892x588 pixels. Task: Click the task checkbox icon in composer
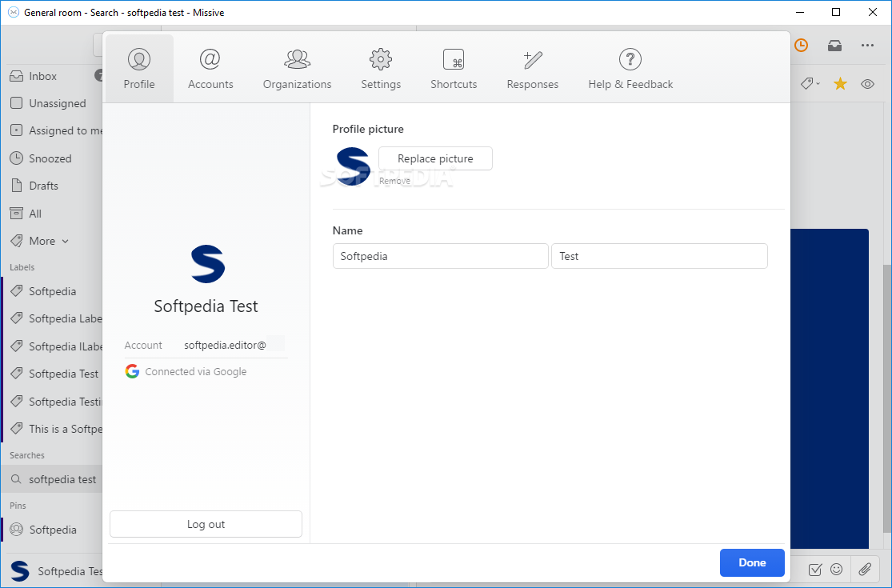pyautogui.click(x=814, y=570)
